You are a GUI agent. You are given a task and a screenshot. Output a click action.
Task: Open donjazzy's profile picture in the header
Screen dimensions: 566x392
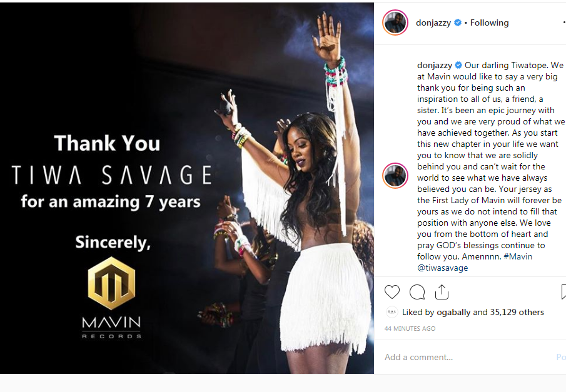coord(395,23)
